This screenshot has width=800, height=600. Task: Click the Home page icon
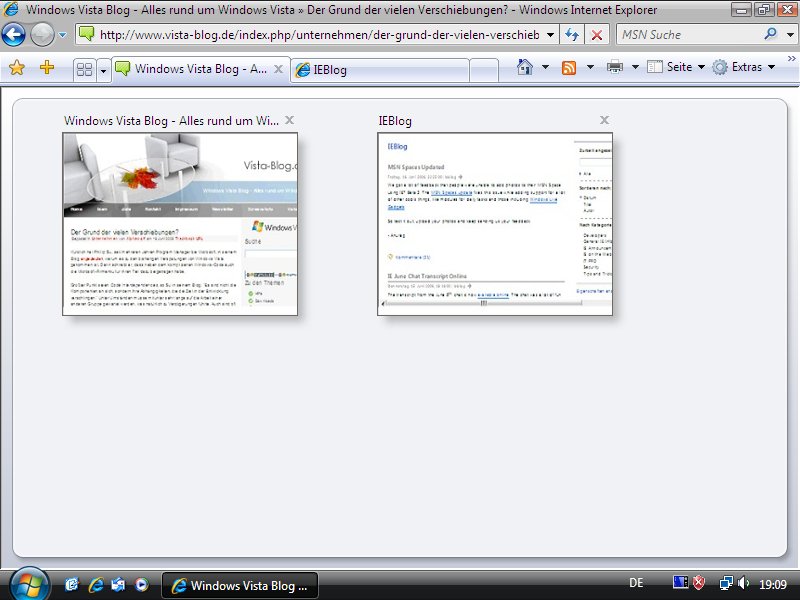524,67
